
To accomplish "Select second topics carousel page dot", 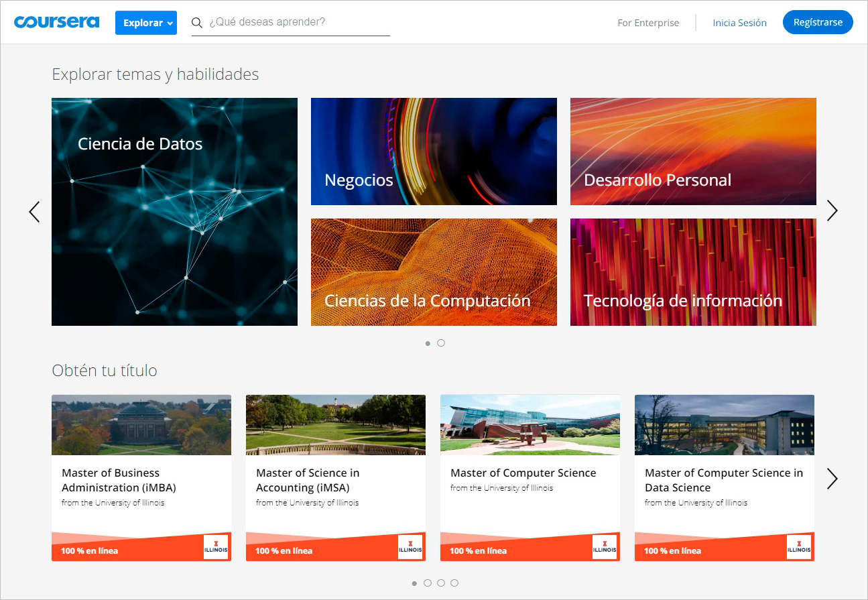I will coord(441,343).
